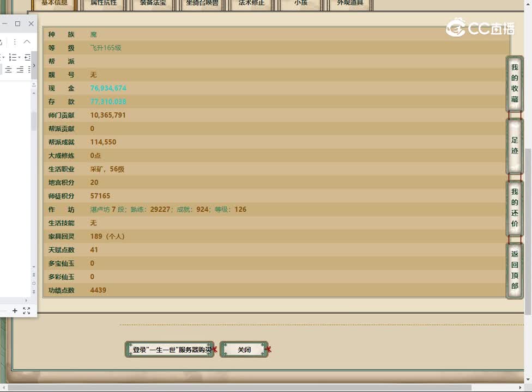
Task: Open the three-dot more options menu
Action: click(15, 42)
